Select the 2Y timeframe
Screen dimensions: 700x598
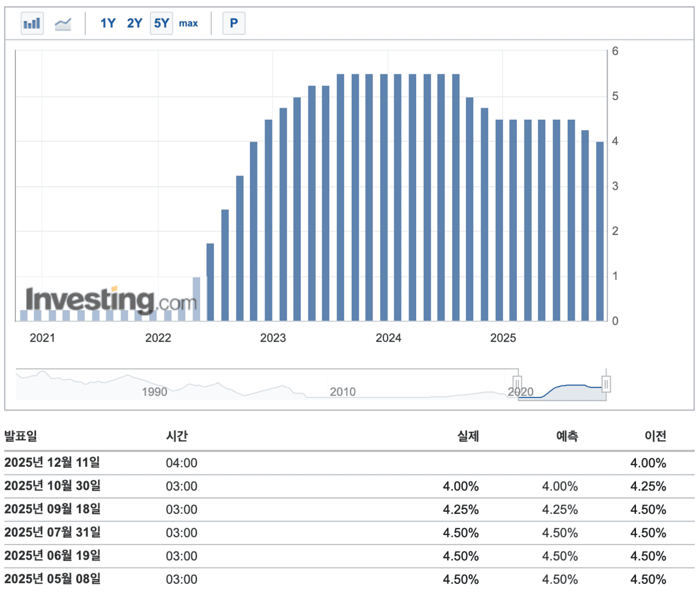(134, 23)
